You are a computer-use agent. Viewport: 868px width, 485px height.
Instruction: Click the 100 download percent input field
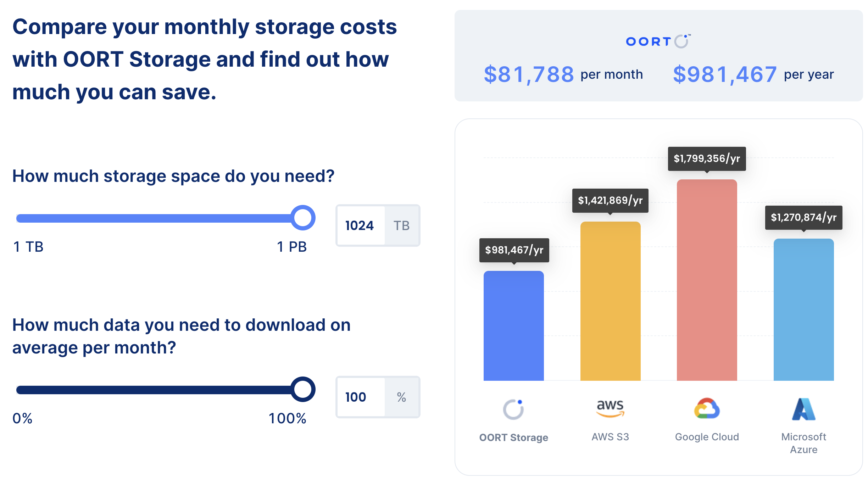[x=360, y=397]
